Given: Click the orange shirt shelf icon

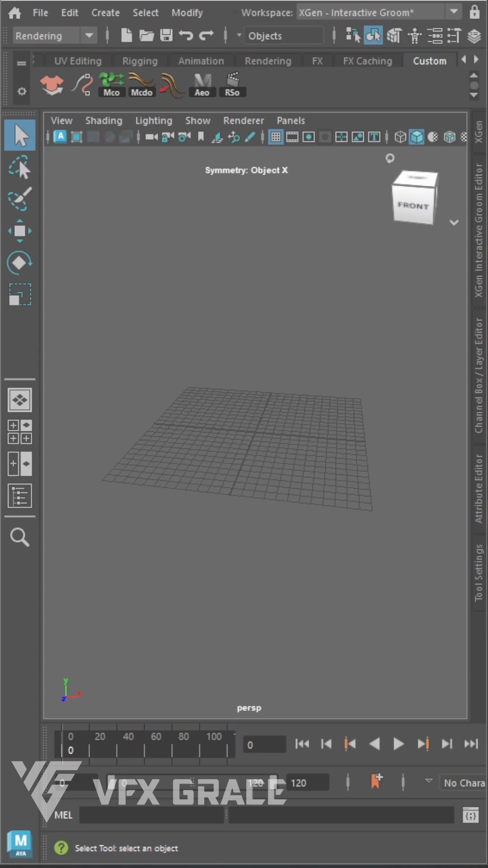Looking at the screenshot, I should pyautogui.click(x=52, y=85).
